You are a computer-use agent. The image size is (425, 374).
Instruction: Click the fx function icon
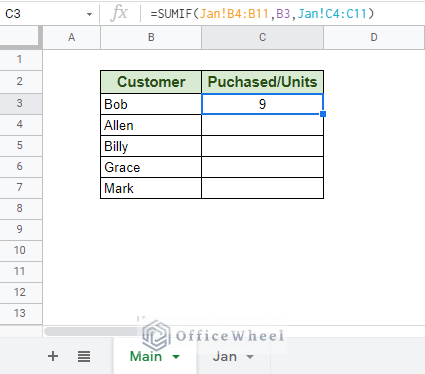coord(119,13)
